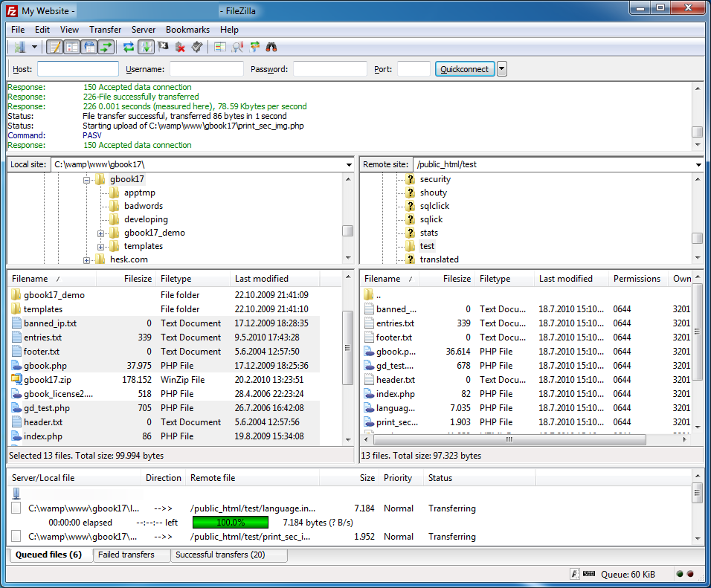Click the server icon in transfer queue
Viewport: 711px width, 588px height.
pyautogui.click(x=16, y=493)
